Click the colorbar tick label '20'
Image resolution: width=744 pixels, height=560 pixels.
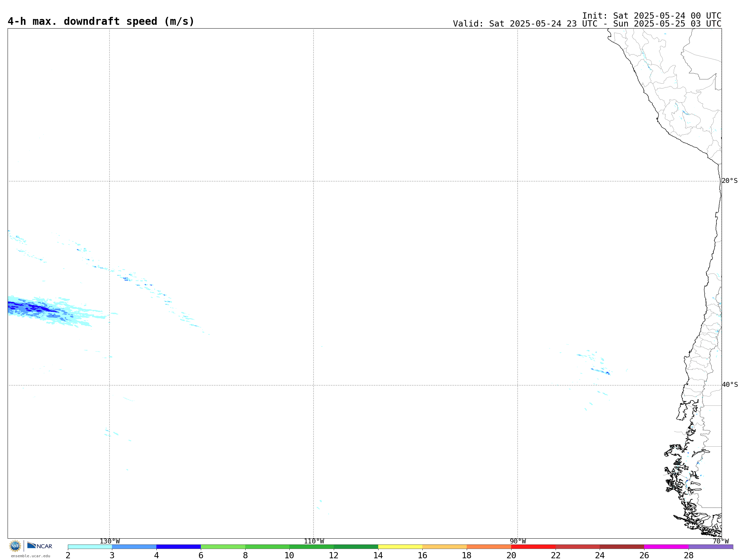tap(511, 555)
